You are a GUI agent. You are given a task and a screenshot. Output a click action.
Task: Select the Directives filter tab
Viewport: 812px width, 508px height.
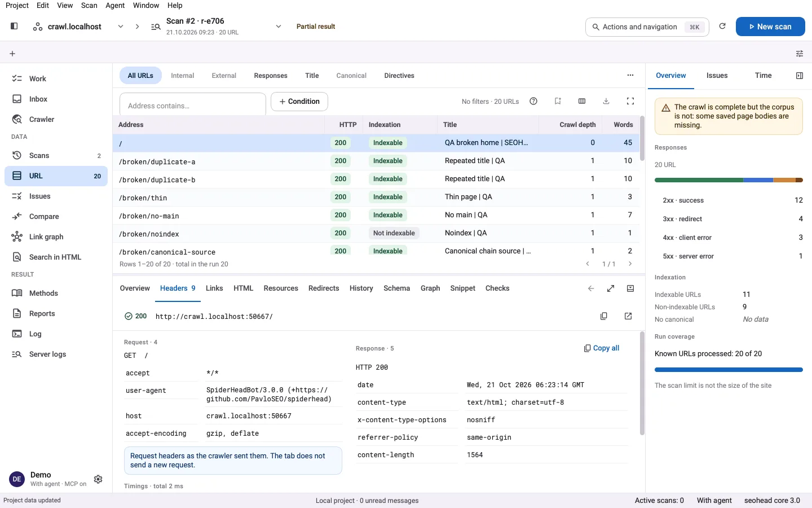coord(399,75)
